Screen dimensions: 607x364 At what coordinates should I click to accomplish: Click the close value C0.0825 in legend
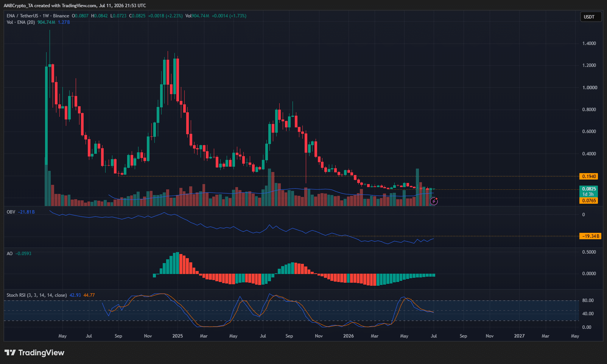click(137, 16)
